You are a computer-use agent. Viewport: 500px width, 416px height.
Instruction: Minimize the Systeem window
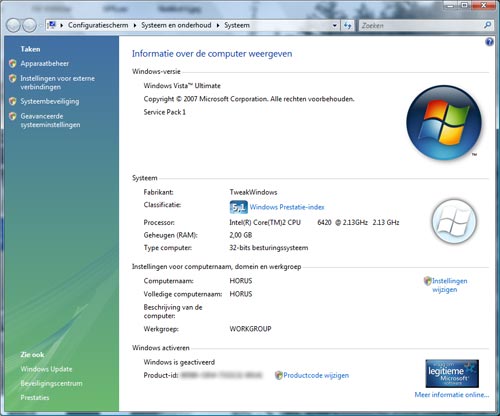(x=450, y=5)
